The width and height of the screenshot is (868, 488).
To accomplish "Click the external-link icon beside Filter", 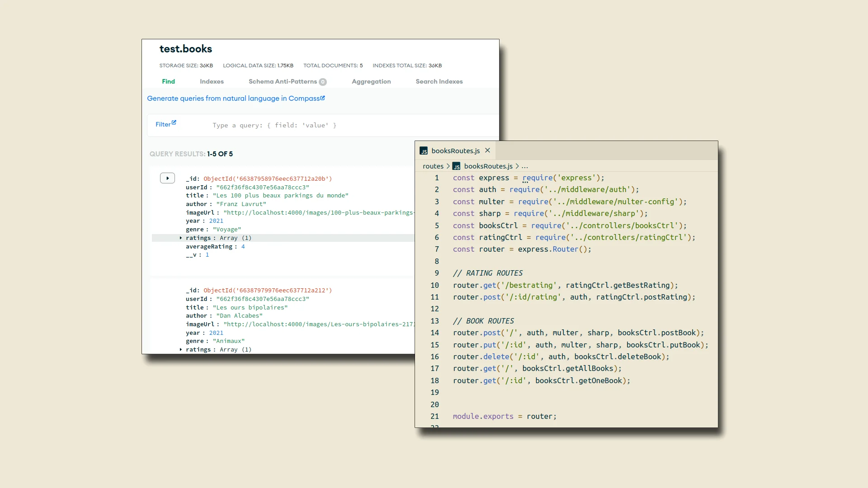I will click(175, 122).
